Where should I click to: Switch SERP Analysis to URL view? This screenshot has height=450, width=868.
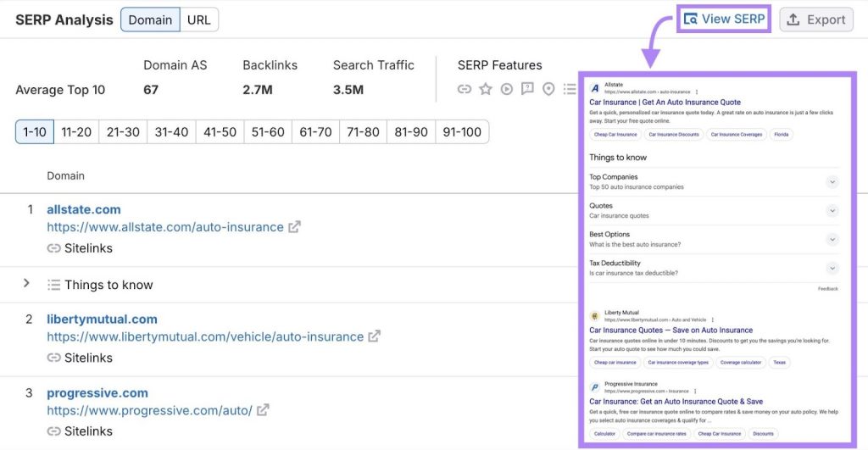198,20
